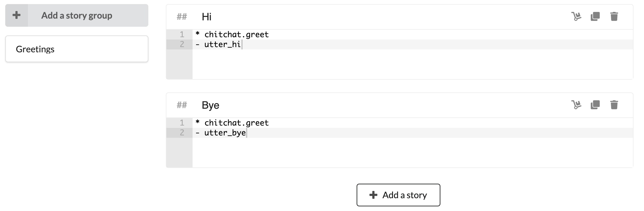Duplicate the Hi story
This screenshot has width=644, height=211.
595,17
